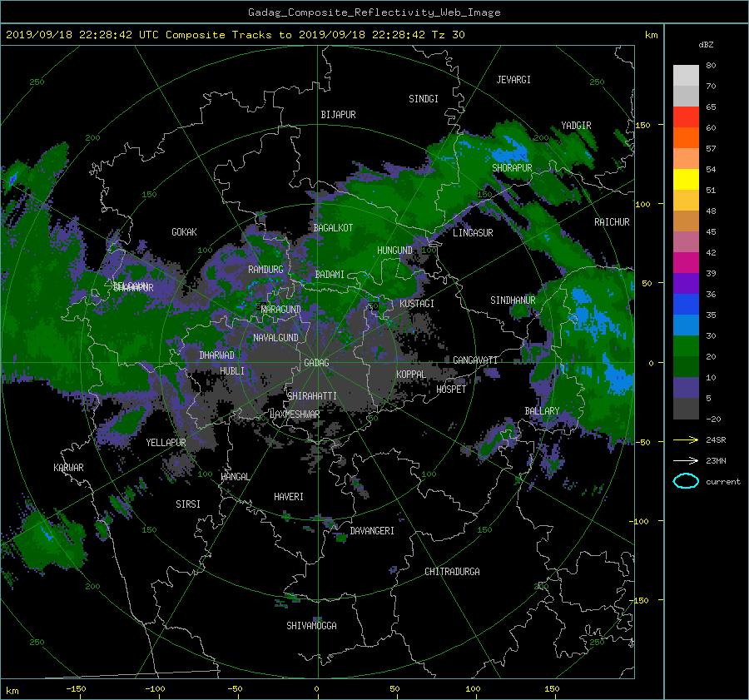Click the 'km' unit label at bottom left
This screenshot has width=749, height=700.
tap(12, 691)
